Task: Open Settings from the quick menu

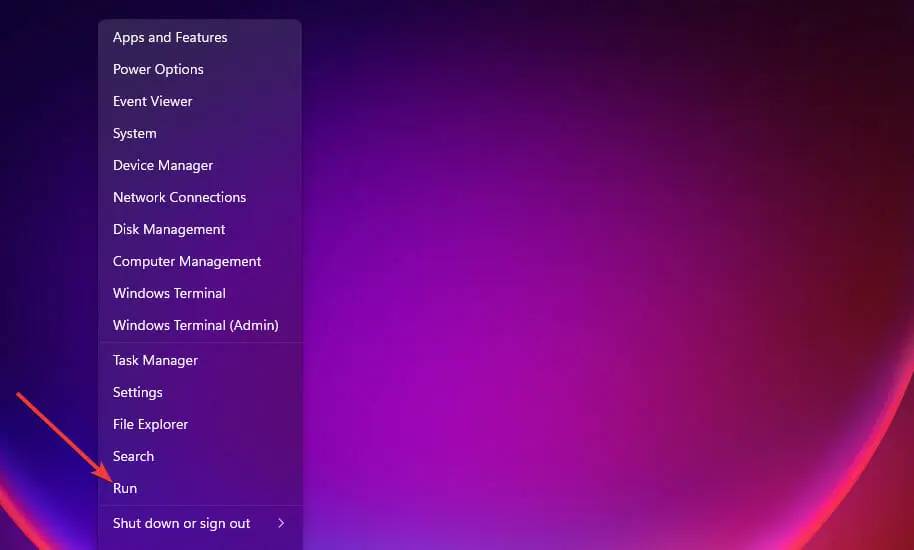Action: click(138, 392)
